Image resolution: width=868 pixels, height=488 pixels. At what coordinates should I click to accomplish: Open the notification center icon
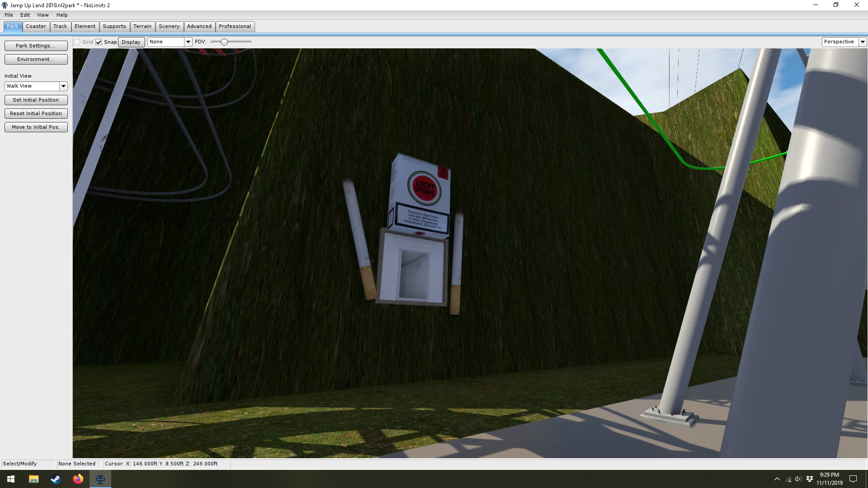pos(853,479)
